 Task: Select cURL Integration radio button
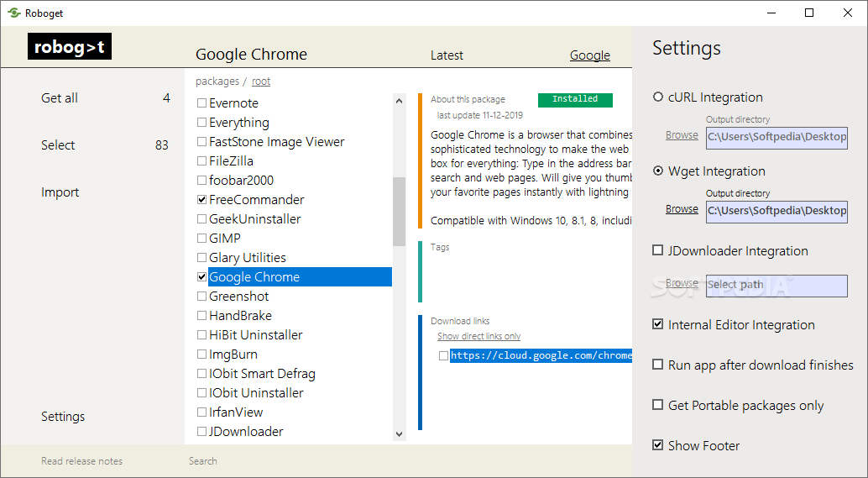657,97
